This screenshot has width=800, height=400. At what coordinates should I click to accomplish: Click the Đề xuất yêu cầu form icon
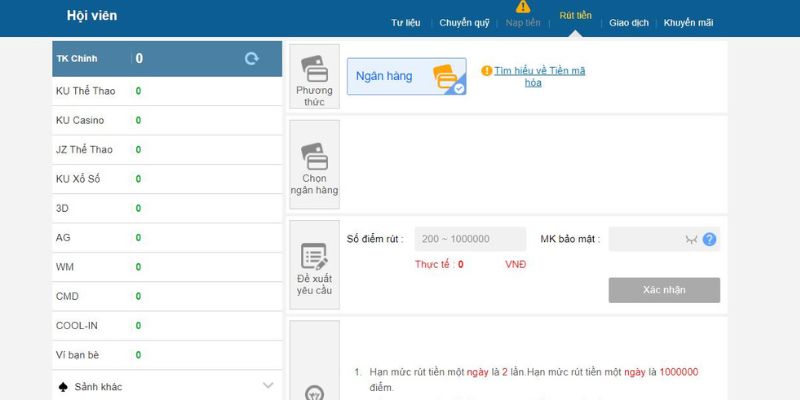[314, 257]
